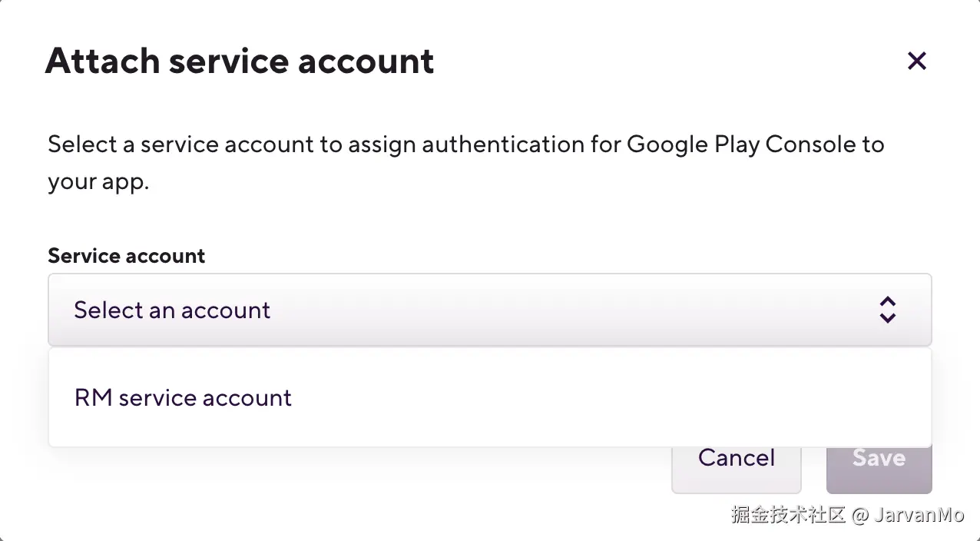Open the Select an account dropdown

[x=489, y=310]
